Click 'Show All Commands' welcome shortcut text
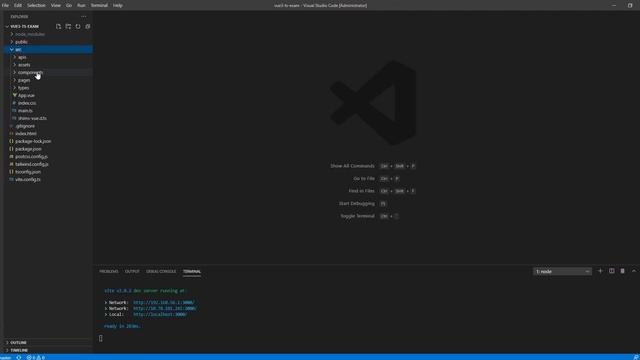 tap(352, 166)
